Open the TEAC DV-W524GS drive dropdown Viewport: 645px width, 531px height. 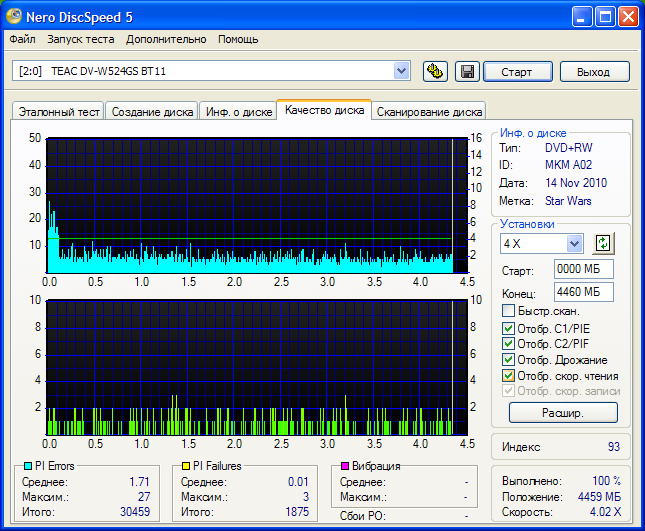point(401,70)
